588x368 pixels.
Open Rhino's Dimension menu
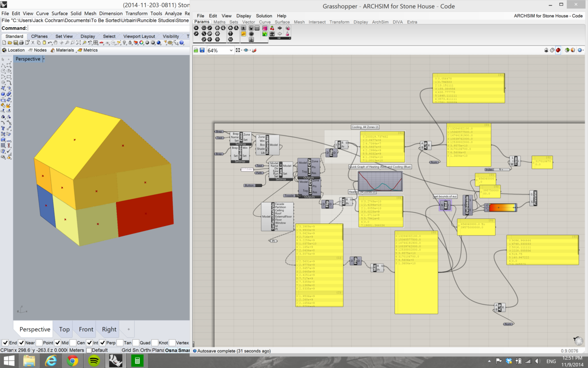[x=111, y=13]
